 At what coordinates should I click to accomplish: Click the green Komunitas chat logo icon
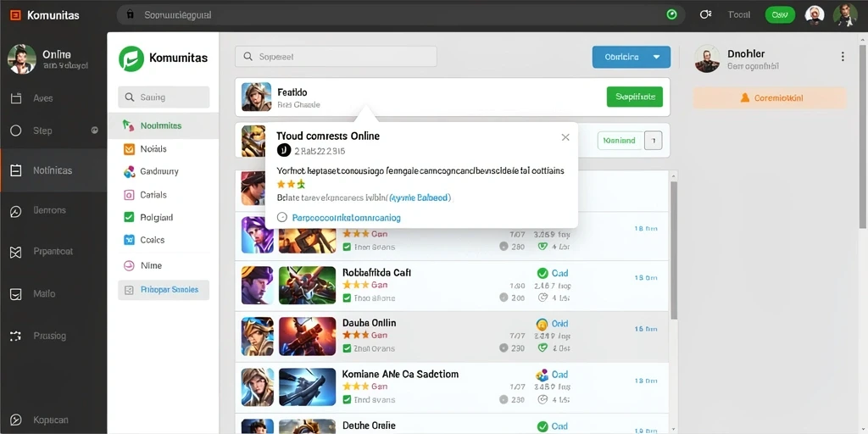coord(131,58)
